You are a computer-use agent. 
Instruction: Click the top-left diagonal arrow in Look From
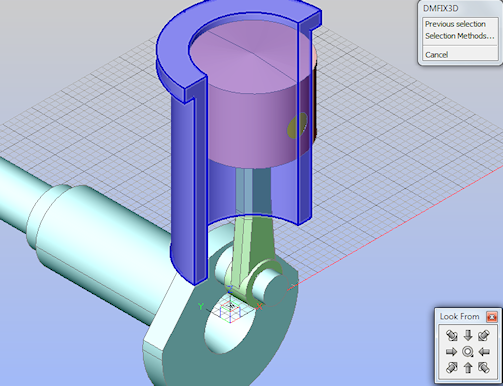point(452,335)
